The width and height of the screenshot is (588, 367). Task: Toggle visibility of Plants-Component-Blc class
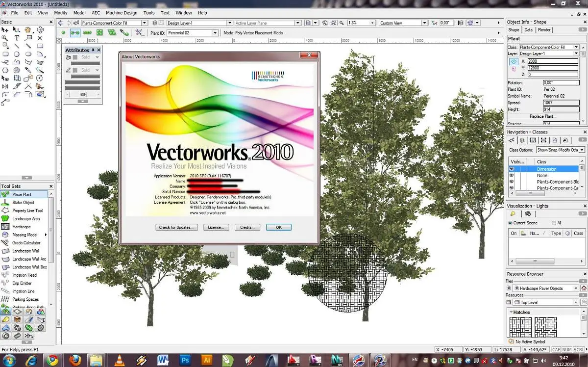(x=512, y=182)
